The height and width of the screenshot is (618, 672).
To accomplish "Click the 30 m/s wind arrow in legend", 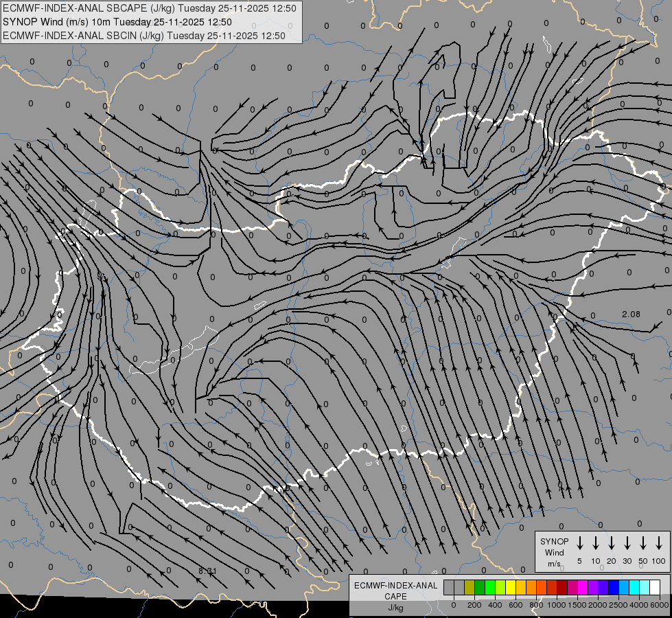I will 627,542.
